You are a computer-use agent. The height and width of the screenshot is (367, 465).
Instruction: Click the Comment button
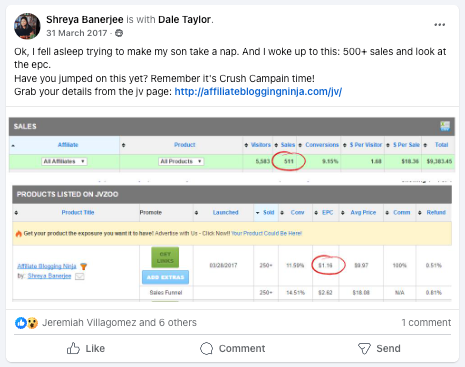point(232,348)
